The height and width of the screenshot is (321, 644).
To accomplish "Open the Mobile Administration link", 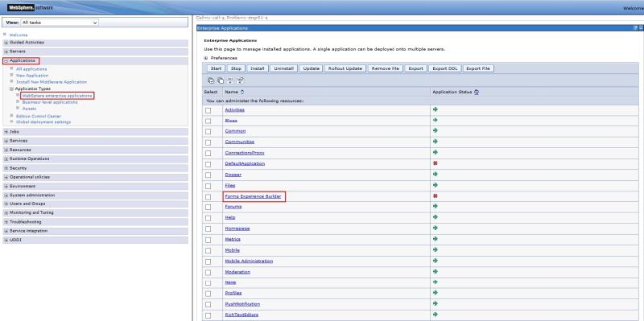I will (249, 261).
